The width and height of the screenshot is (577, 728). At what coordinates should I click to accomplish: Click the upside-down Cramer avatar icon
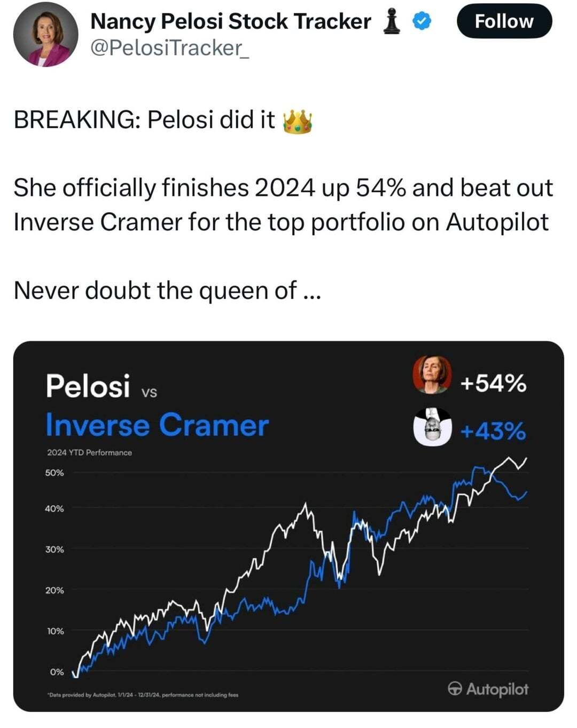pyautogui.click(x=432, y=427)
